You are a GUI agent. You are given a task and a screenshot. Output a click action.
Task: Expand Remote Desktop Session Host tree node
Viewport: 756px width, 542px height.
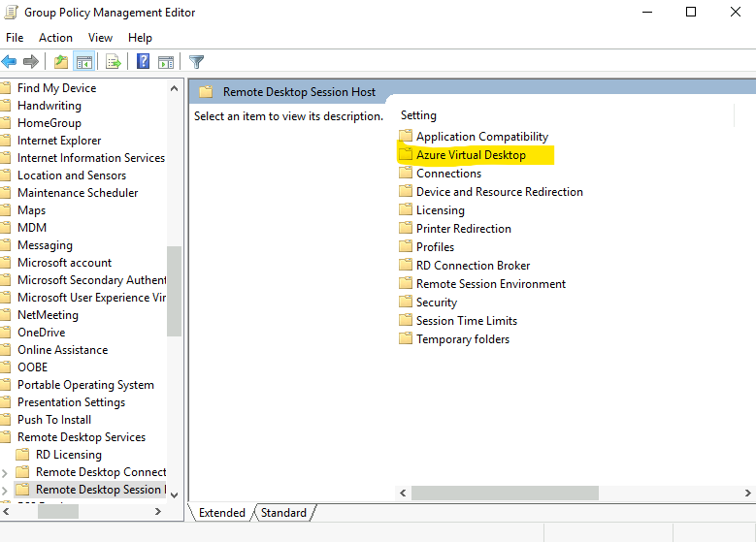[x=6, y=490]
